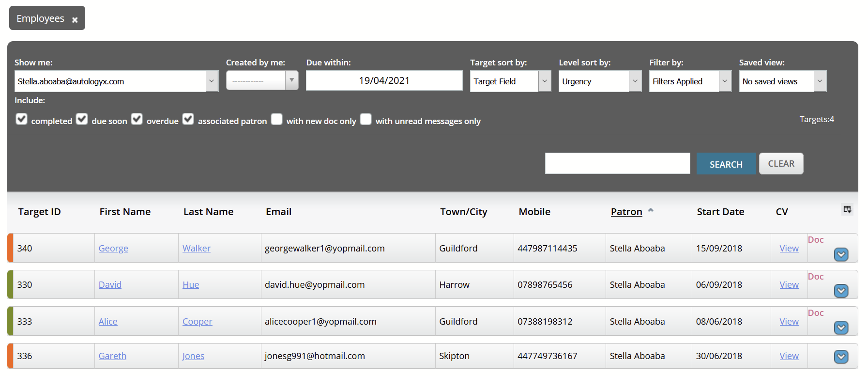This screenshot has height=376, width=868.
Task: Expand row actions arrow for George Walker
Action: tap(841, 254)
